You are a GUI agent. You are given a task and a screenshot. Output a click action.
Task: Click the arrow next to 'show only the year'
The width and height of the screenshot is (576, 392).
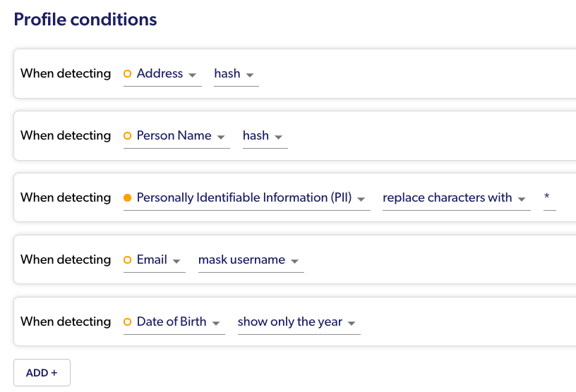click(x=352, y=323)
